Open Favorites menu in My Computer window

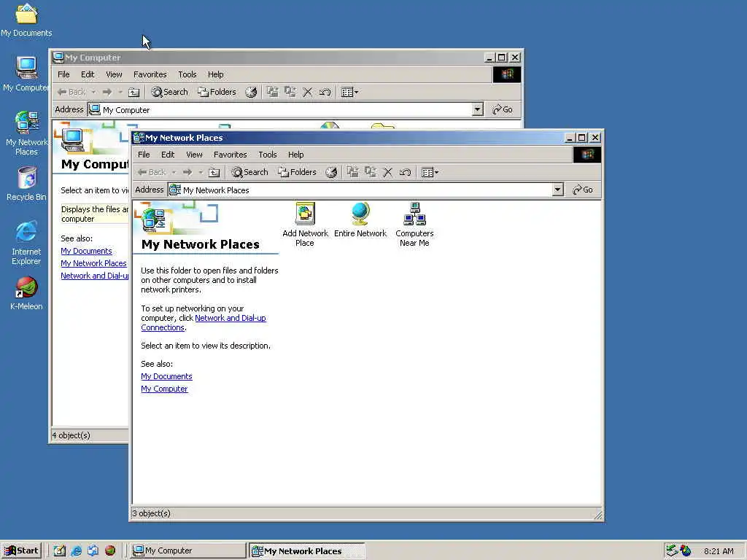click(x=150, y=74)
